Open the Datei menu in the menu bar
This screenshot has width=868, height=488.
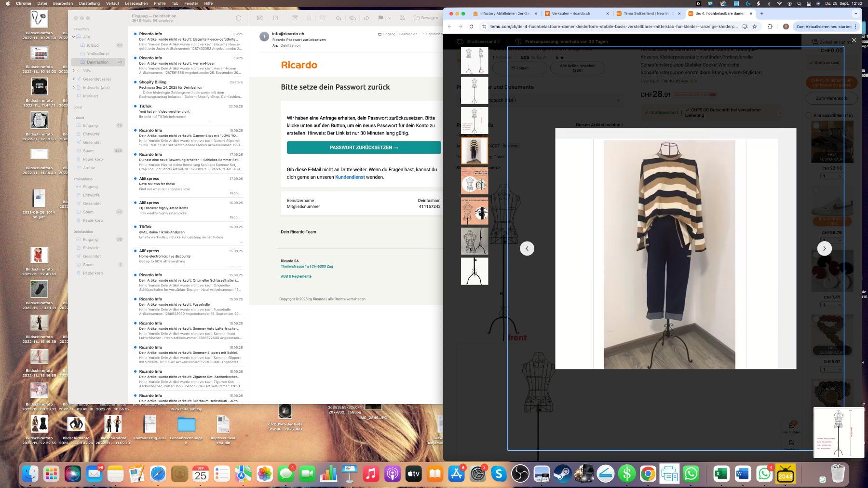[x=42, y=3]
